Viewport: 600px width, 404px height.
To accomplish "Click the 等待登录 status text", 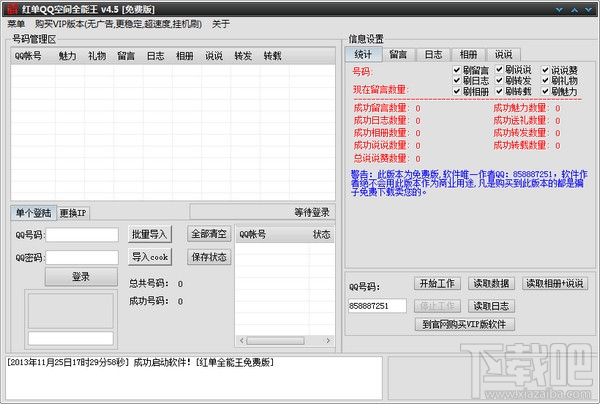I will pyautogui.click(x=312, y=212).
